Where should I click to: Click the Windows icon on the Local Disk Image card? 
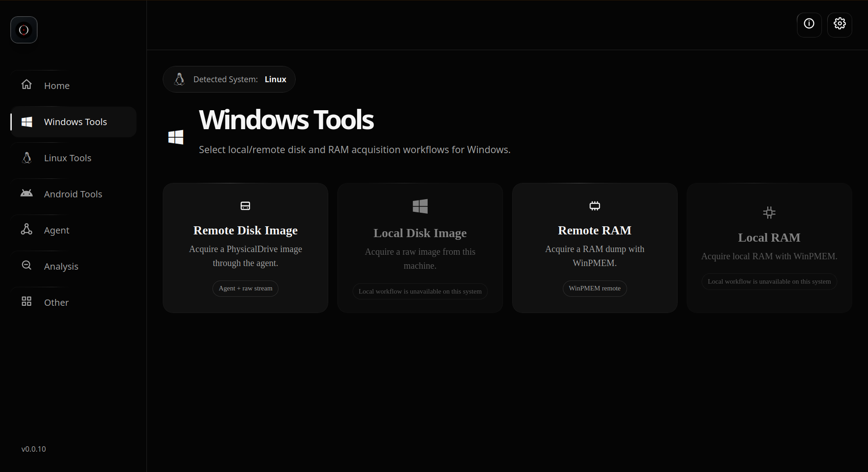click(x=420, y=206)
